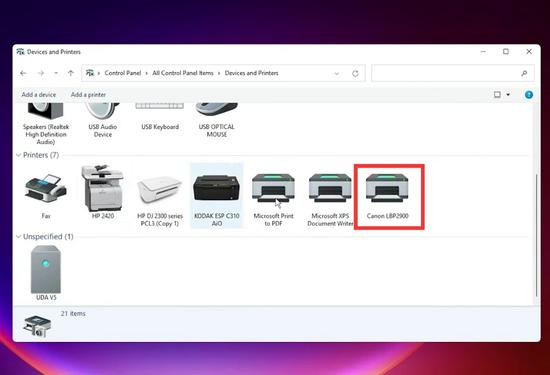Image resolution: width=550 pixels, height=375 pixels.
Task: Open the recent locations dropdown arrow
Action: [x=56, y=73]
